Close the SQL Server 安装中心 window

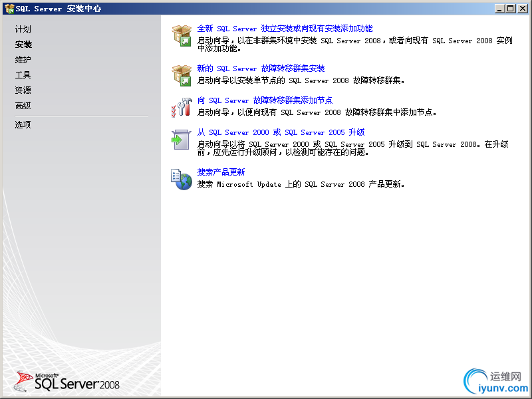(523, 9)
